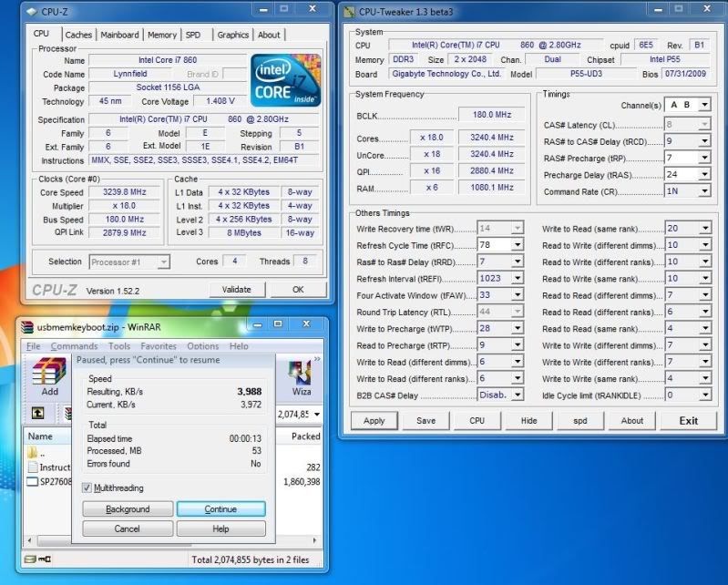Click the Exit button in CPU-Tweaker

coord(689,421)
